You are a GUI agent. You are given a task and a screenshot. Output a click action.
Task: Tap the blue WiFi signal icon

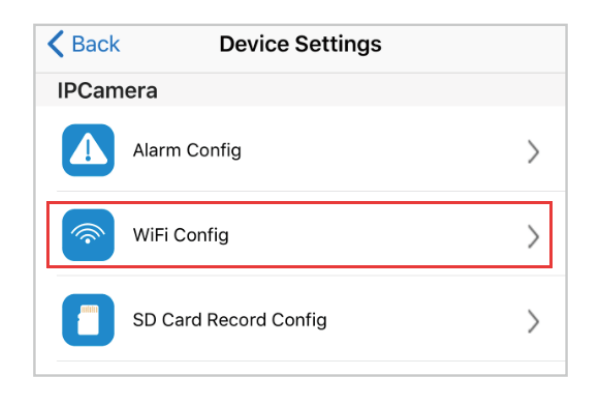click(x=88, y=235)
